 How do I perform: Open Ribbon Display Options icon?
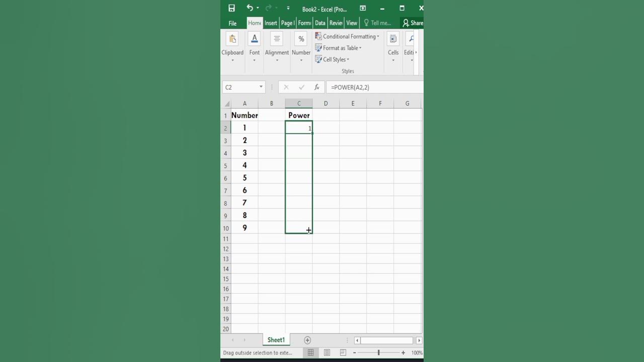pos(363,8)
